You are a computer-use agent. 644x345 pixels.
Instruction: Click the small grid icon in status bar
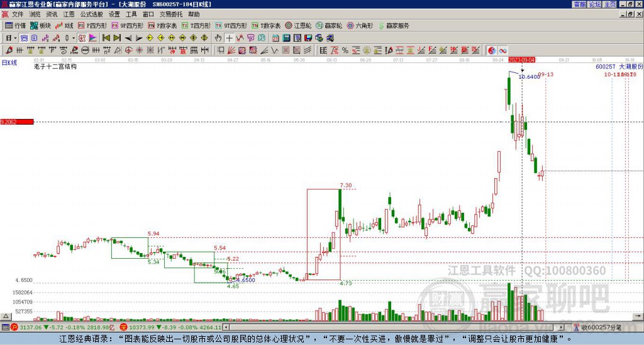[x=5, y=327]
